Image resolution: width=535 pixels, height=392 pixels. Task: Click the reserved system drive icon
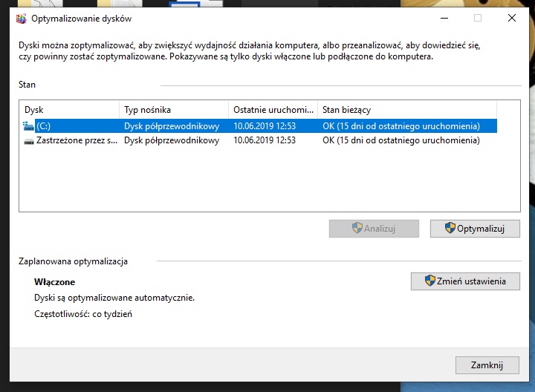[29, 140]
